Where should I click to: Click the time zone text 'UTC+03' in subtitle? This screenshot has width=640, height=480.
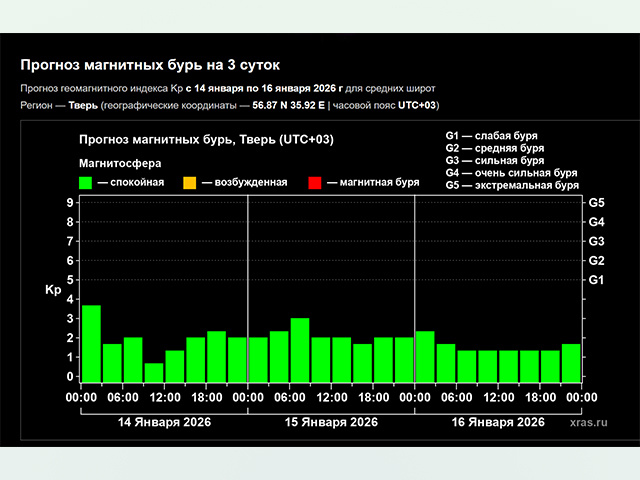(x=417, y=105)
